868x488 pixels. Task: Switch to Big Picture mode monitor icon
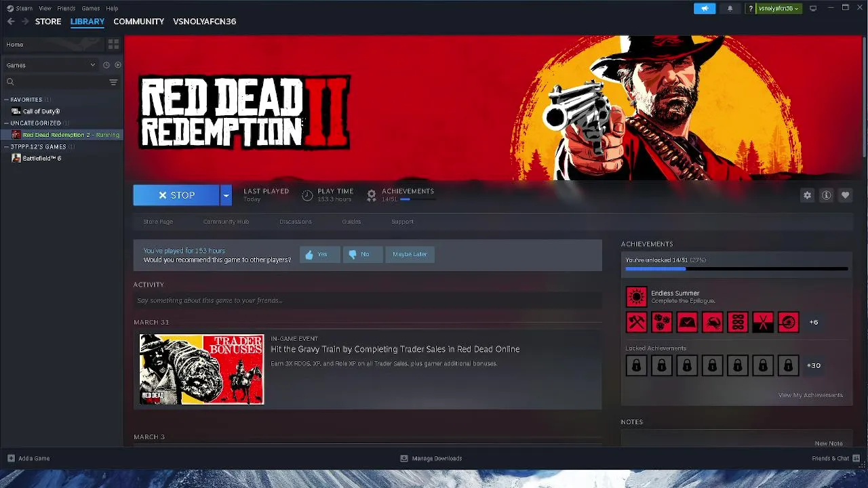tap(813, 8)
